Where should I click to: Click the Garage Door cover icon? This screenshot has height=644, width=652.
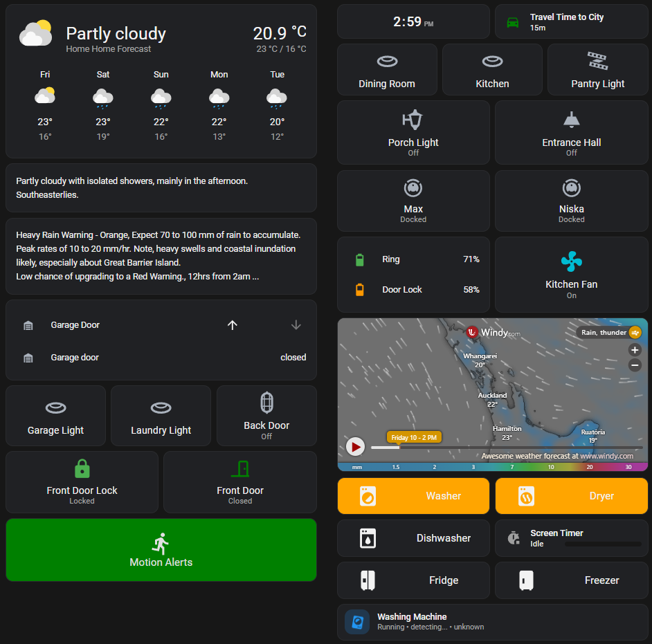click(28, 325)
